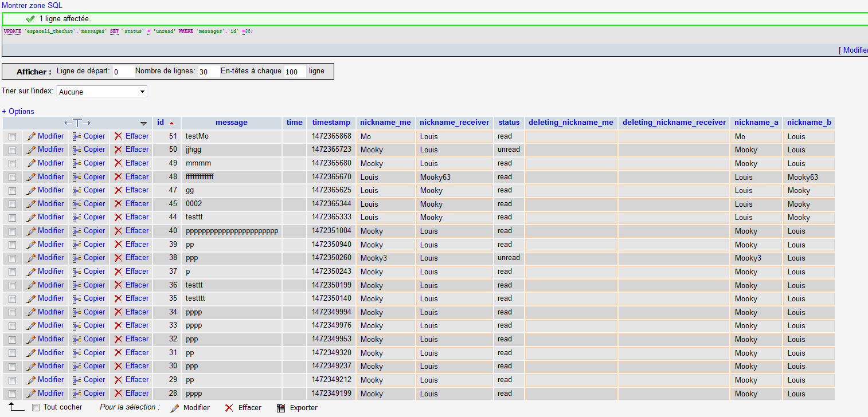868x417 pixels.
Task: Sort by the nickname_b column header
Action: [810, 123]
